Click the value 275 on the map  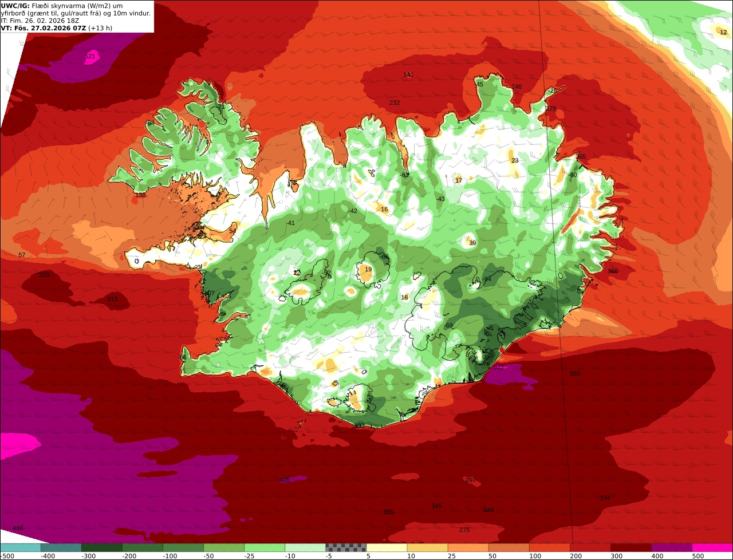pyautogui.click(x=464, y=530)
